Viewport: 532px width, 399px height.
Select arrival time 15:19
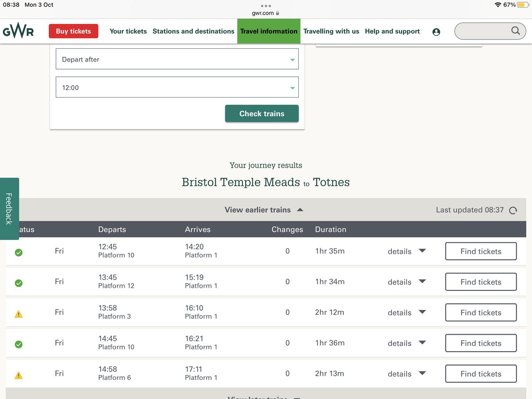pyautogui.click(x=194, y=278)
